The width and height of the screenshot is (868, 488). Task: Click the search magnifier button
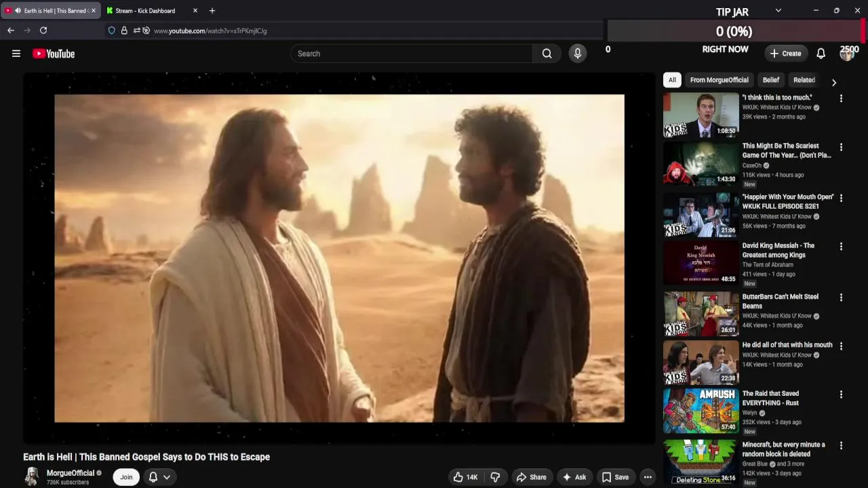pyautogui.click(x=547, y=54)
